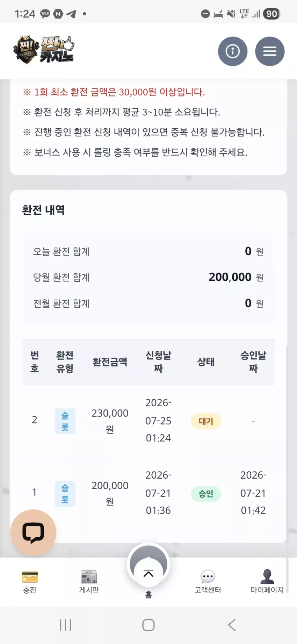The image size is (297, 644).
Task: Tap the 환전금액 column header
Action: point(110,362)
